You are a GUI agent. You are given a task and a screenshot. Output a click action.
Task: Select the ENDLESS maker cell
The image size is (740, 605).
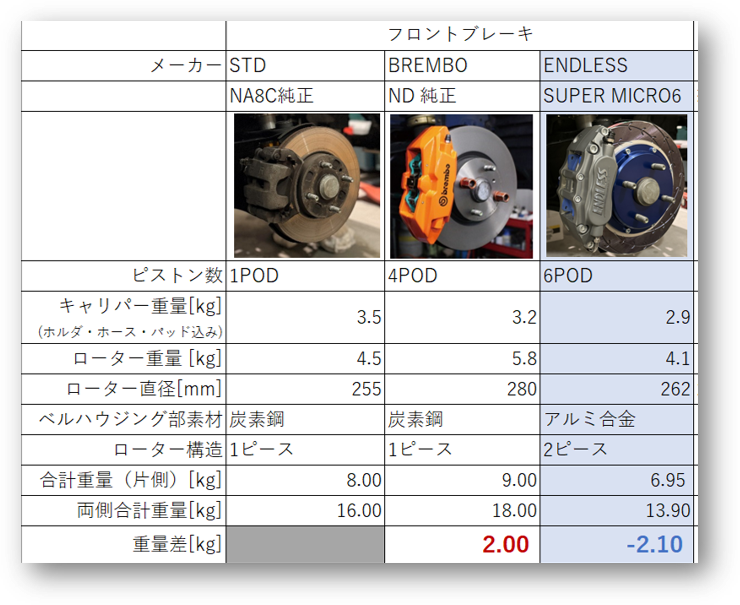click(x=616, y=66)
